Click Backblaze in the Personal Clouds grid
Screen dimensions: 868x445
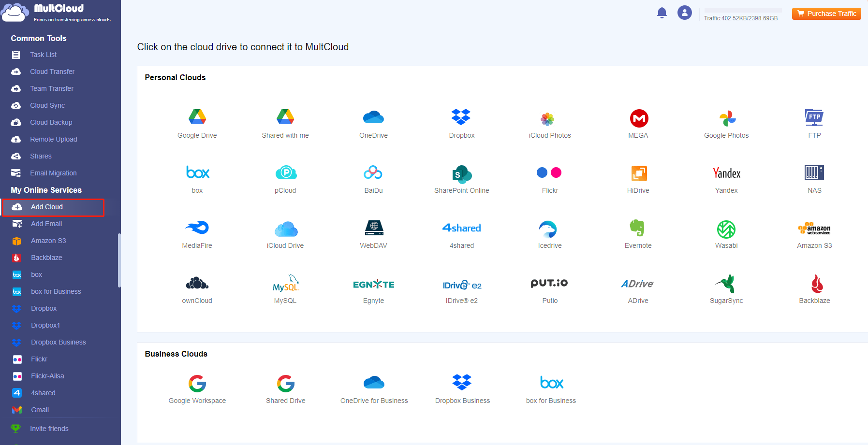point(817,284)
